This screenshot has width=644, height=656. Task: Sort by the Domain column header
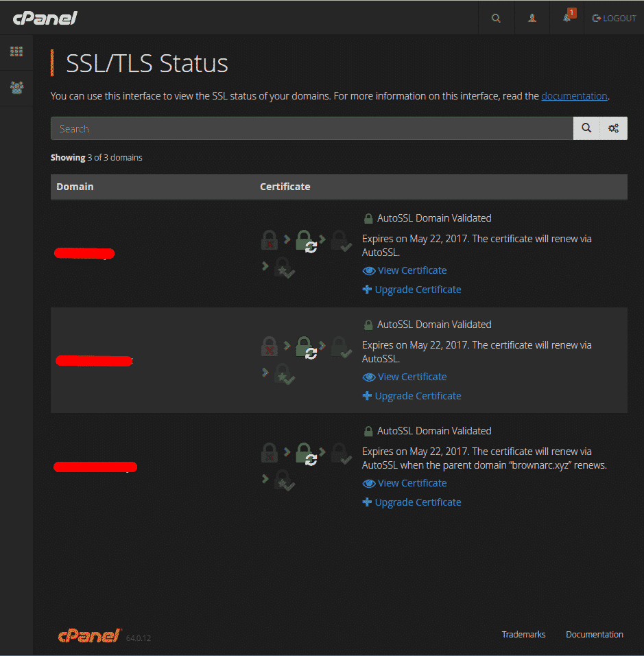click(x=75, y=187)
